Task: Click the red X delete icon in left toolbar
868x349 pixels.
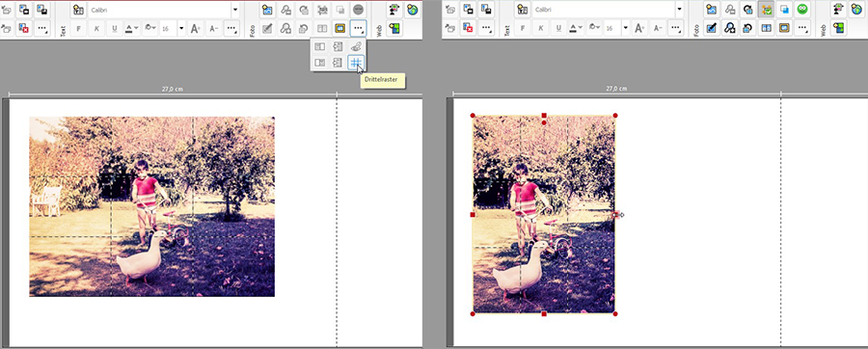Action: (x=24, y=28)
